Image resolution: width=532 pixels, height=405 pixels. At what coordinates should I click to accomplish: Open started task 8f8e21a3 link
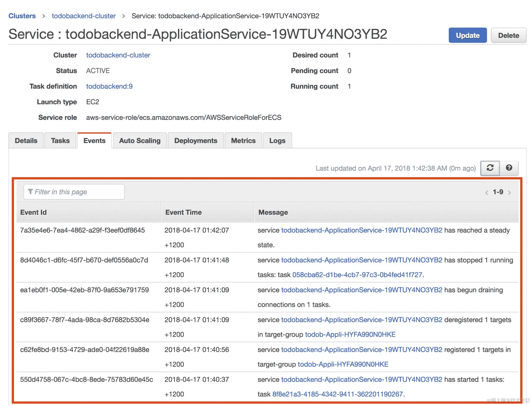tap(337, 394)
